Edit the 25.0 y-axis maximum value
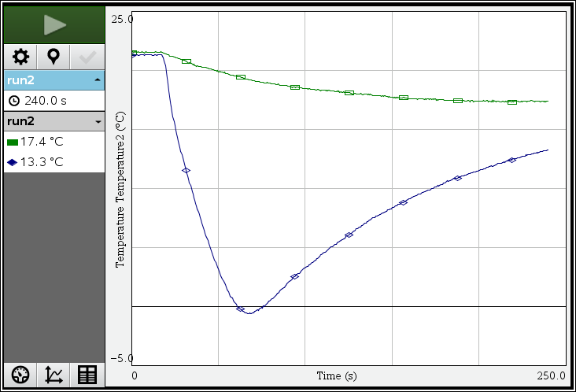 (121, 18)
